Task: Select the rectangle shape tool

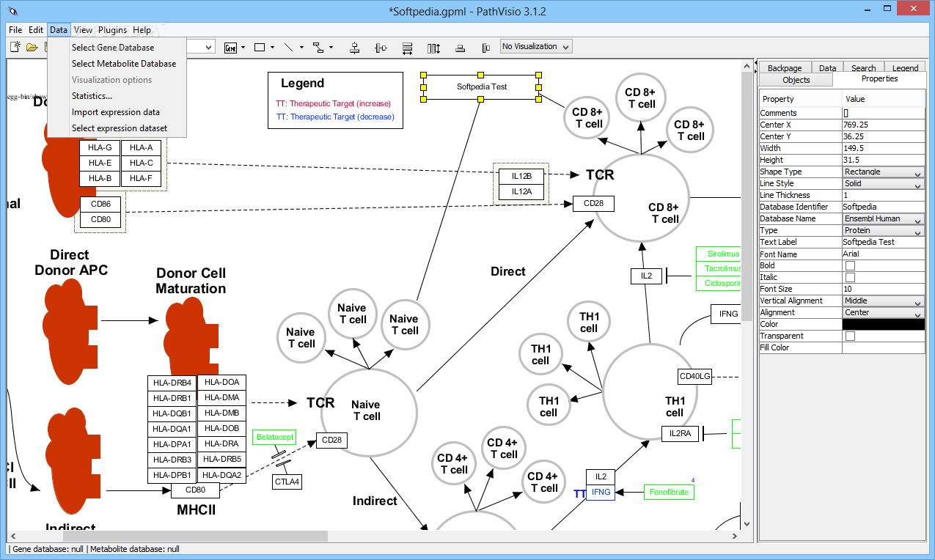Action: click(x=260, y=48)
